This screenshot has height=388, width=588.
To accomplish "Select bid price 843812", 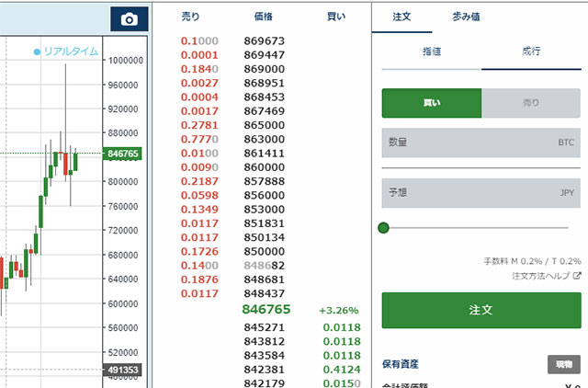I will point(264,341).
